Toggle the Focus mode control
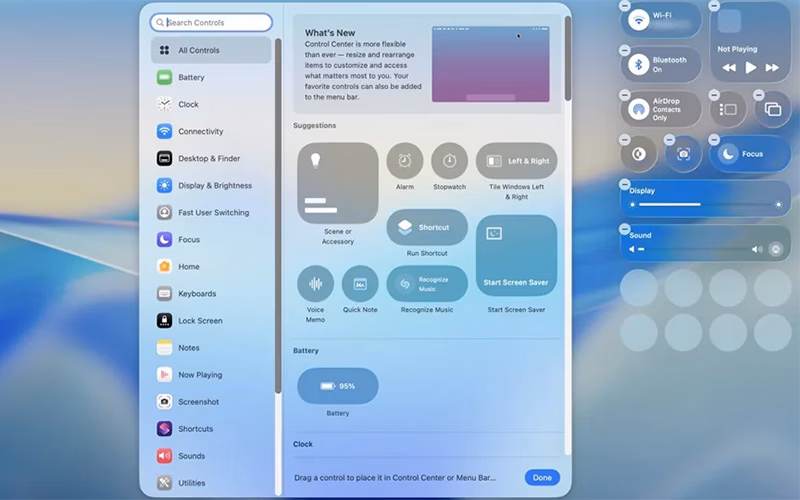This screenshot has width=800, height=500. [750, 154]
